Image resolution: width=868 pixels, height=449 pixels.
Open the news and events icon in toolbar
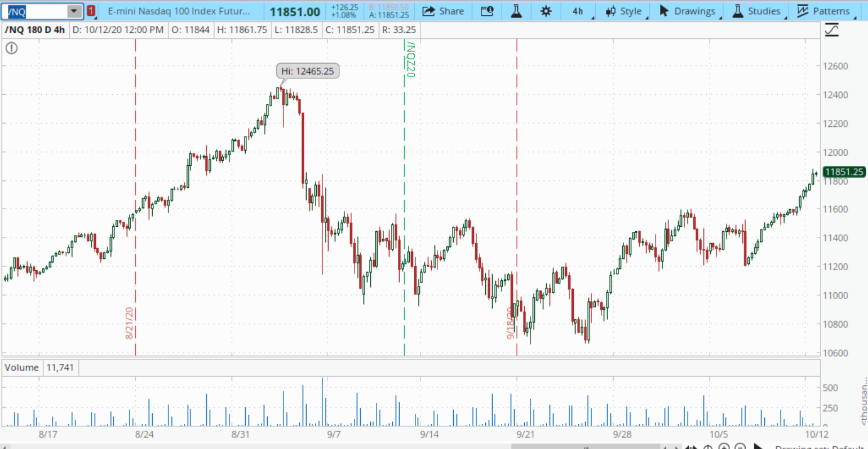487,11
